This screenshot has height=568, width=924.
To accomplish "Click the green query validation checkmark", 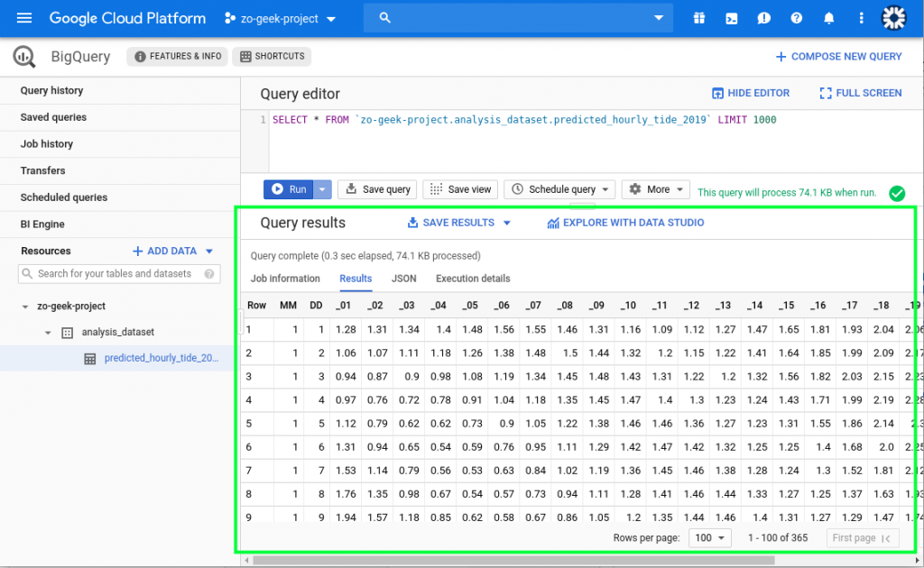I will tap(897, 193).
